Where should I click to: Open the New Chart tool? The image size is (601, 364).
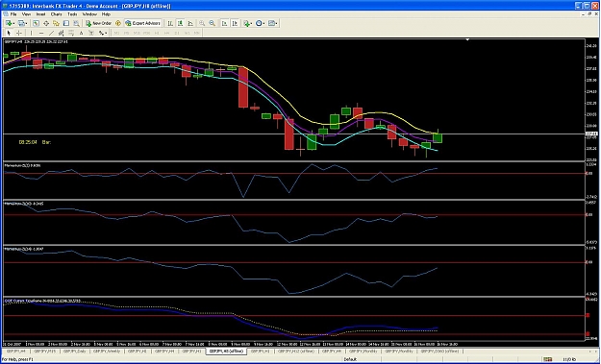[9, 23]
